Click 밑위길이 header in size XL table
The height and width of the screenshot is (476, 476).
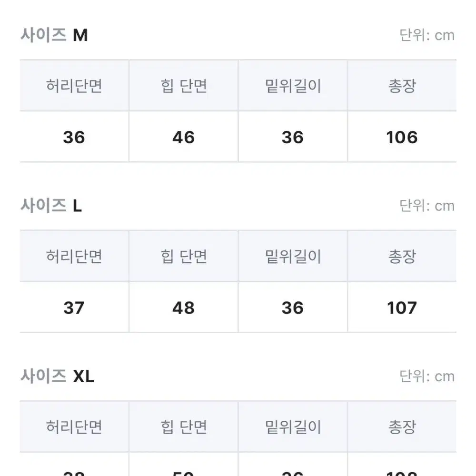(x=293, y=427)
